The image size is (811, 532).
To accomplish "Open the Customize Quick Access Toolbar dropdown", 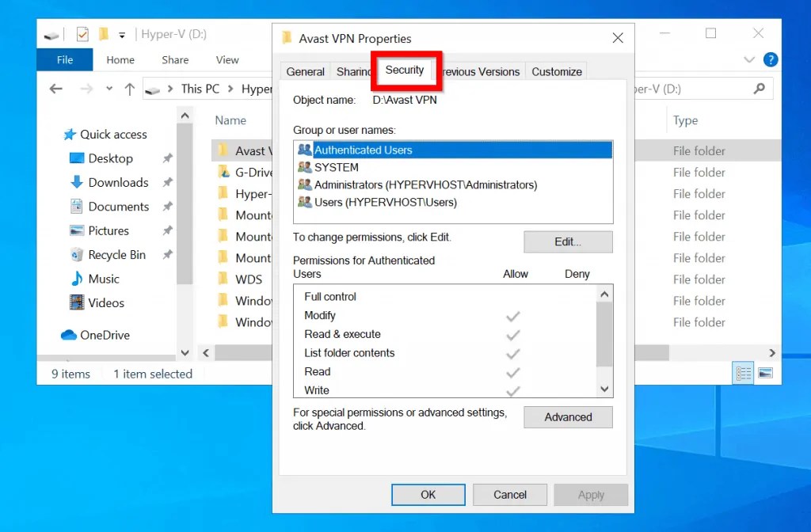I will (x=121, y=34).
